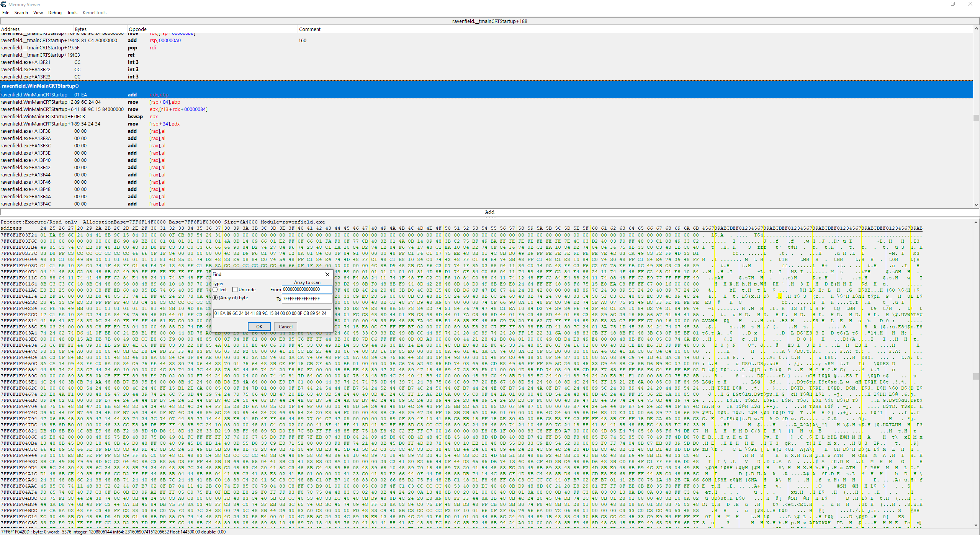Click the hex view scrollbar thumb
Screen dimensions: 980x535
[976, 376]
